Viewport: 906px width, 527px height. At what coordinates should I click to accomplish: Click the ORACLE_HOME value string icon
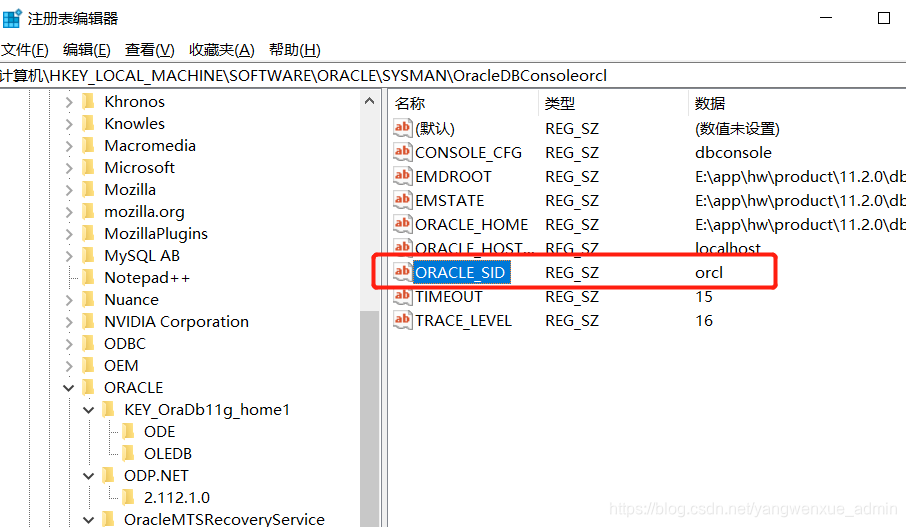point(402,224)
